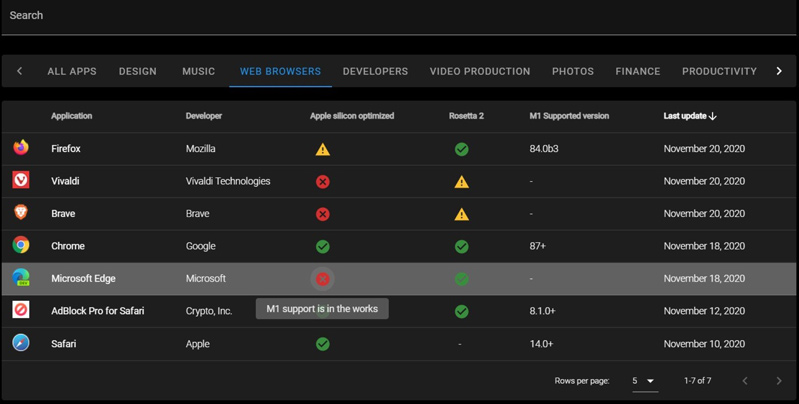Sort by the Last update column arrow

click(713, 116)
